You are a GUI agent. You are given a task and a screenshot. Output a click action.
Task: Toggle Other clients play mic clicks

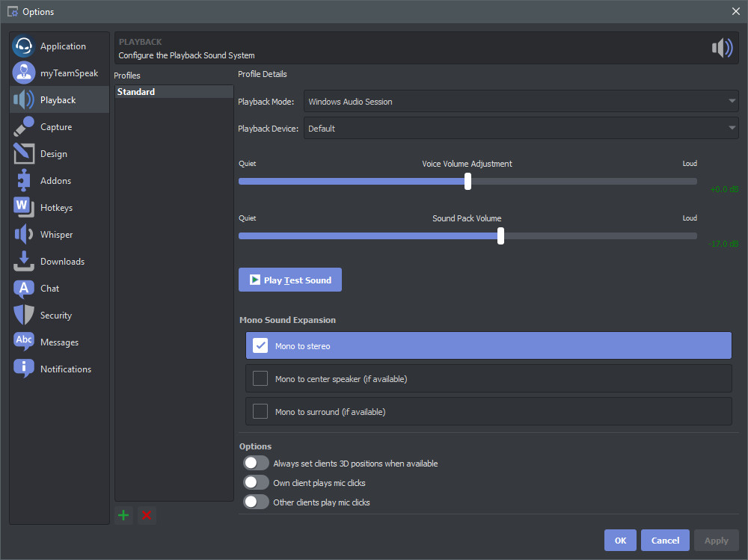pos(256,502)
